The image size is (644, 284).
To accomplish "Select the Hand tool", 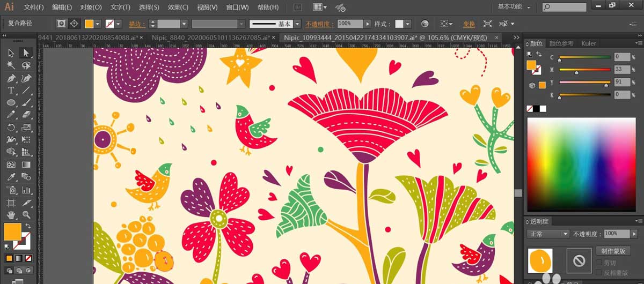I will tap(11, 214).
